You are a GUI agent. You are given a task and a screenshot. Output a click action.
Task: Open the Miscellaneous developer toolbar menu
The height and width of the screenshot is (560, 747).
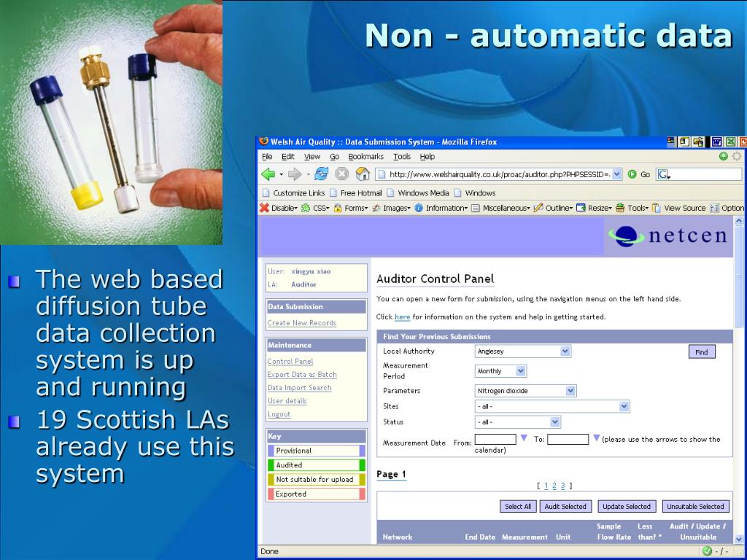(x=500, y=208)
